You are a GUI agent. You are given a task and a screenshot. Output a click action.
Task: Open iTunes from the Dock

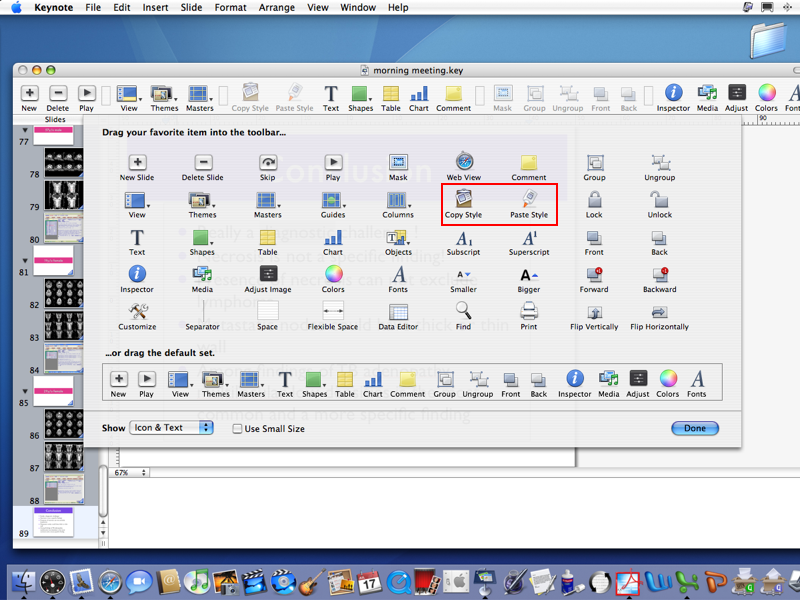coord(196,581)
